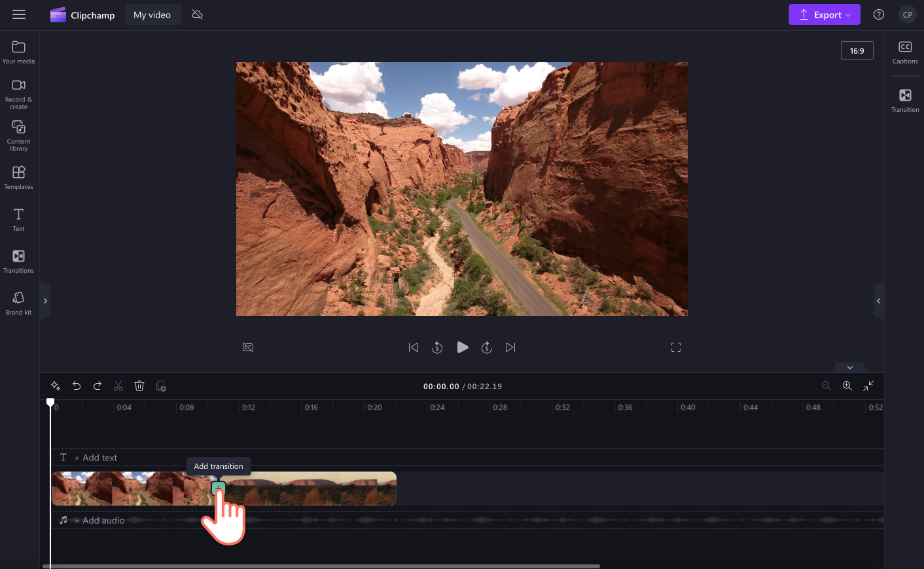Select the second desert clip on timeline

point(309,489)
